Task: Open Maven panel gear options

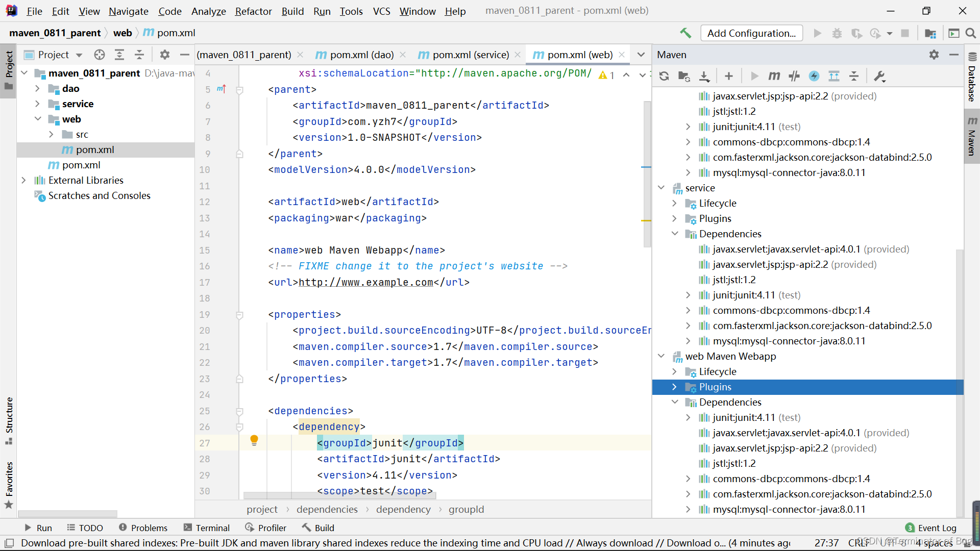Action: pos(934,55)
